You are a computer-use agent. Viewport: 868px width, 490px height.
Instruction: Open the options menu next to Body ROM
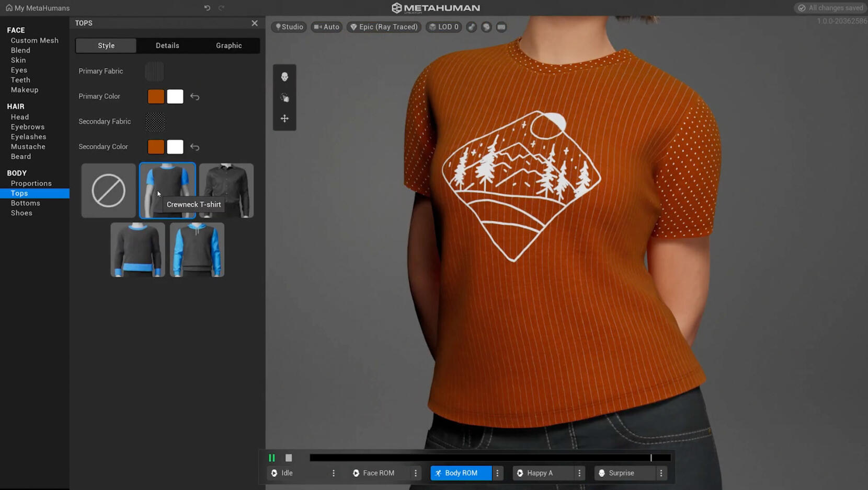497,473
